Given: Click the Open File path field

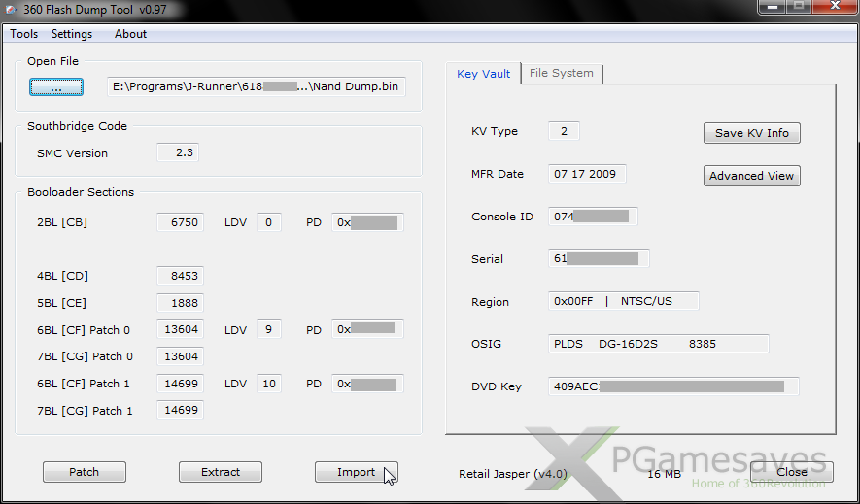Looking at the screenshot, I should click(256, 87).
